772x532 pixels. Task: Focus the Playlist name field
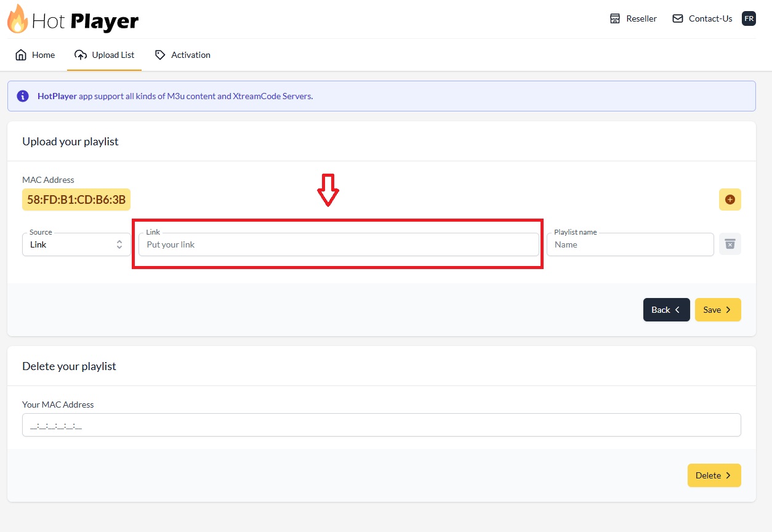coord(630,244)
